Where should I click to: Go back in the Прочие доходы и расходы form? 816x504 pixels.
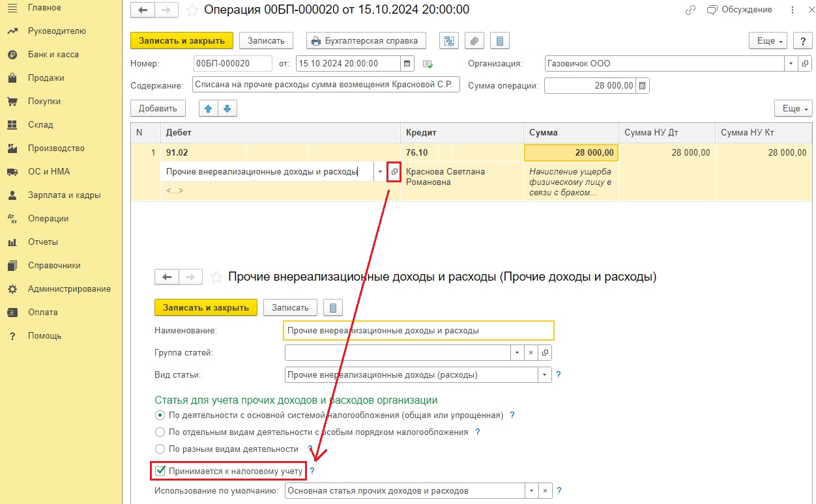pos(166,277)
